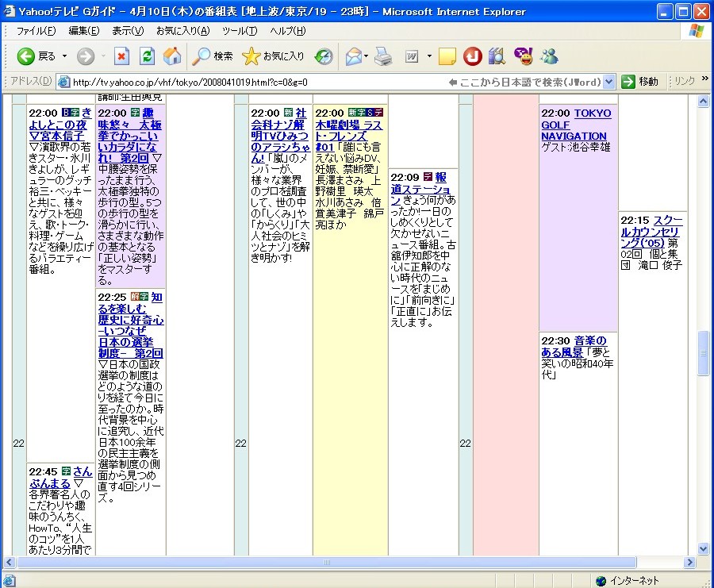Open the さんぷんまる program link
The width and height of the screenshot is (714, 588).
60,478
